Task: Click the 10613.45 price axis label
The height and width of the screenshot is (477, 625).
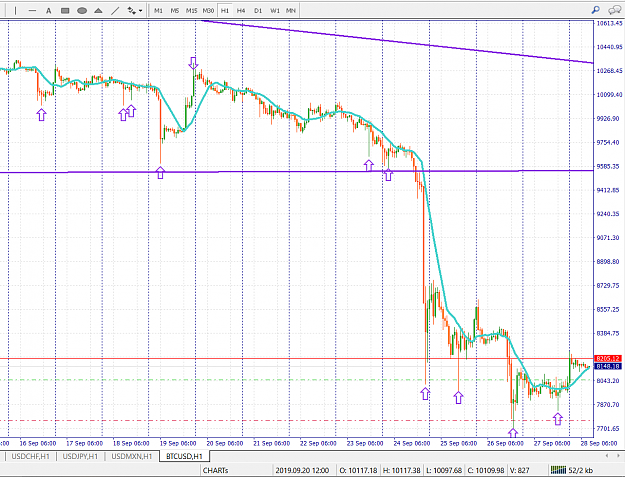Action: tap(609, 23)
